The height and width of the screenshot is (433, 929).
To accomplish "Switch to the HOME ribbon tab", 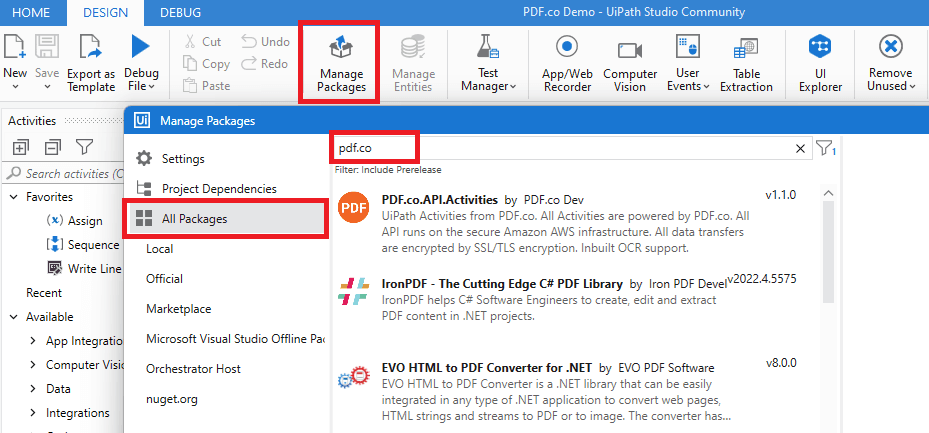I will tap(30, 13).
